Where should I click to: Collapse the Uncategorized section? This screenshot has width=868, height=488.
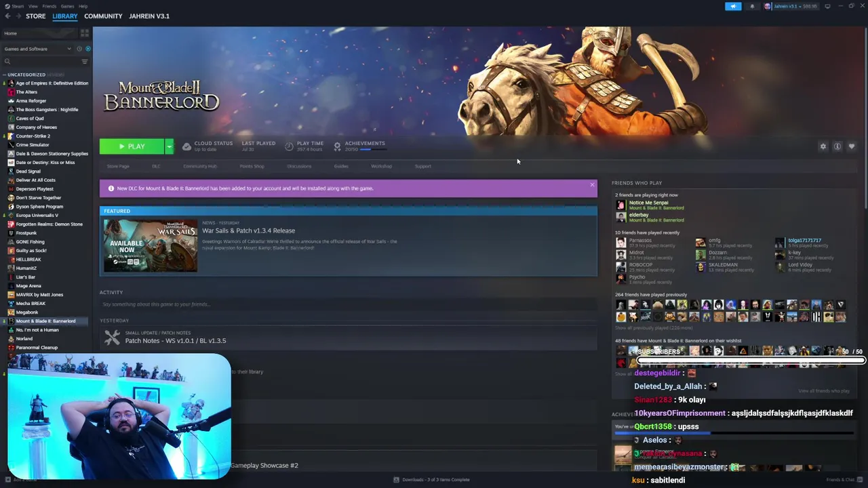click(4, 75)
